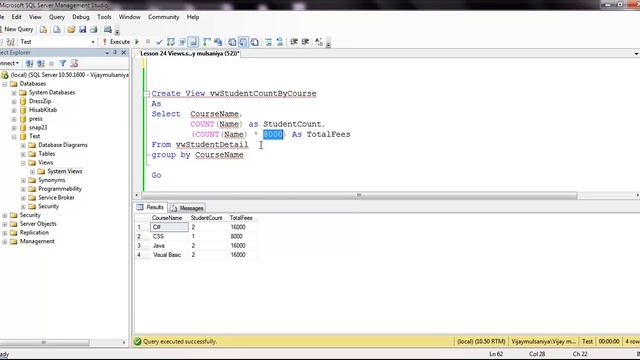Viewport: 640px width, 360px height.
Task: Expand the HisabKitab database
Action: pyautogui.click(x=14, y=110)
